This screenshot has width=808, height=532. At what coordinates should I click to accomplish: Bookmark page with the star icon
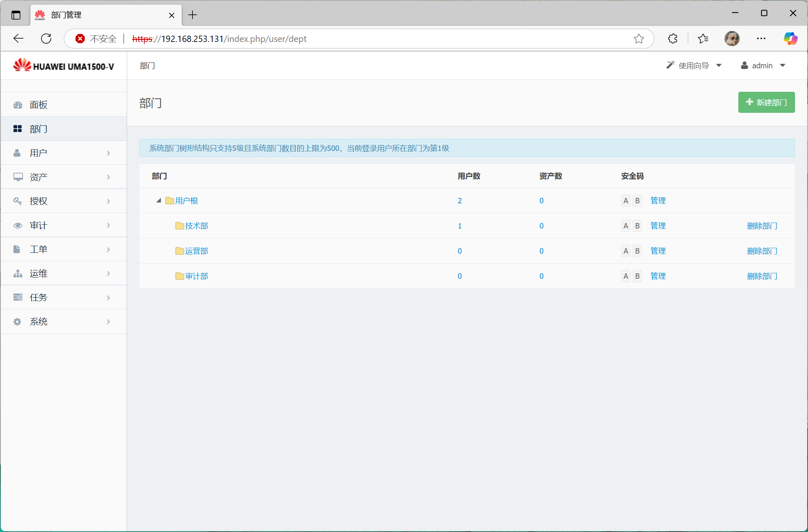coord(639,39)
